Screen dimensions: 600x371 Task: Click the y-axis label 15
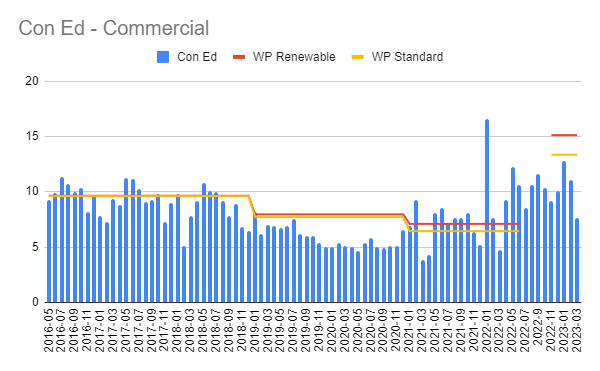32,136
